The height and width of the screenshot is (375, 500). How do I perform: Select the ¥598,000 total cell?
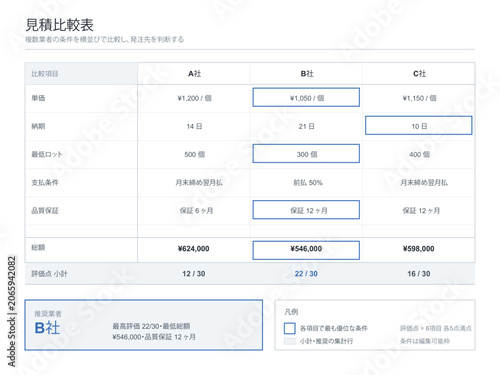coord(419,249)
